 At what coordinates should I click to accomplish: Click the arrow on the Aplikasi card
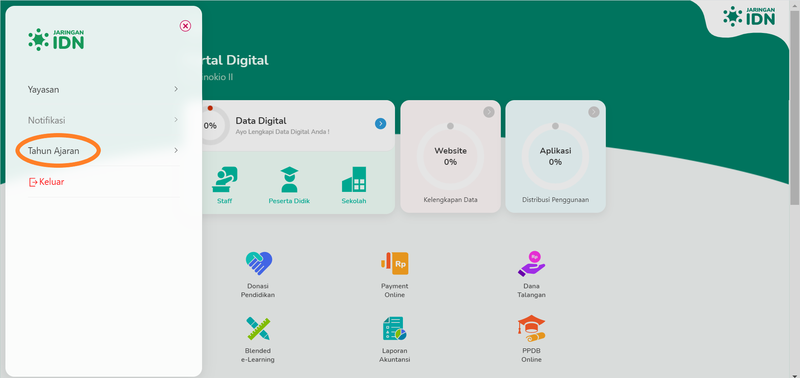(593, 112)
